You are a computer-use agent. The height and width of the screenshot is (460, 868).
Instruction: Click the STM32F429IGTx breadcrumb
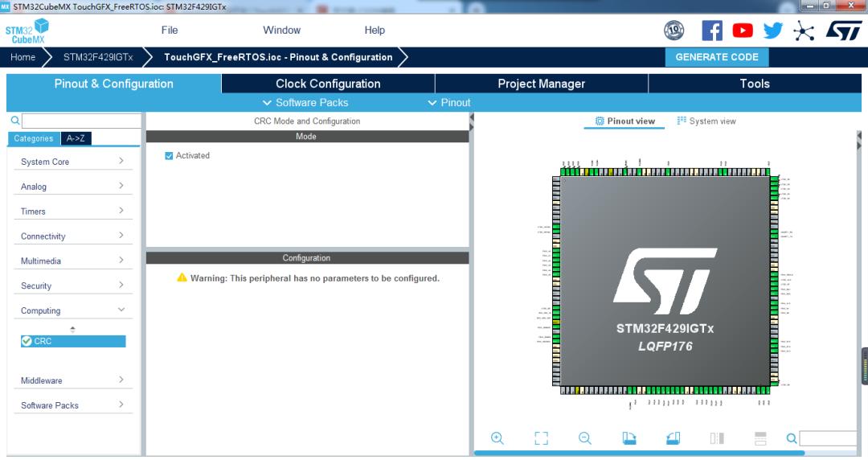[x=98, y=57]
